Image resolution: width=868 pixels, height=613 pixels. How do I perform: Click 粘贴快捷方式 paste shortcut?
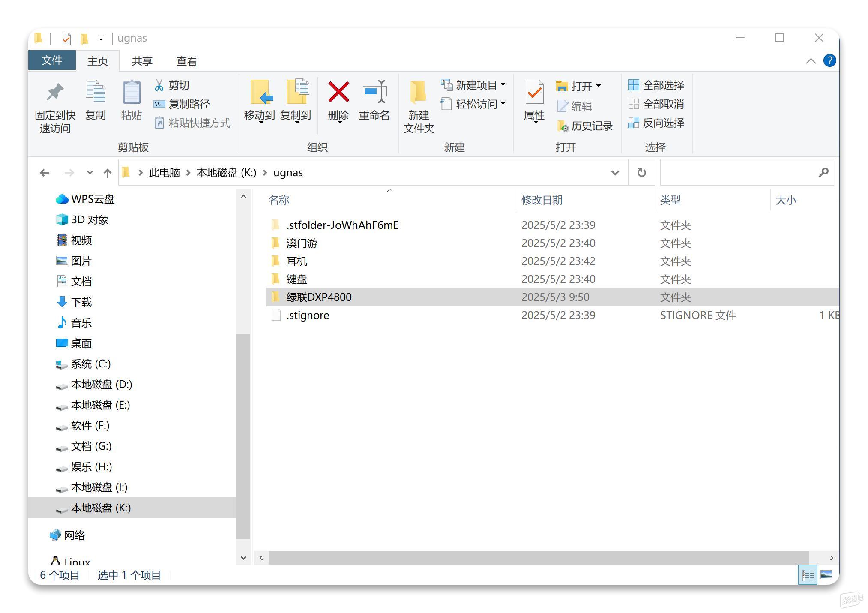pos(192,123)
